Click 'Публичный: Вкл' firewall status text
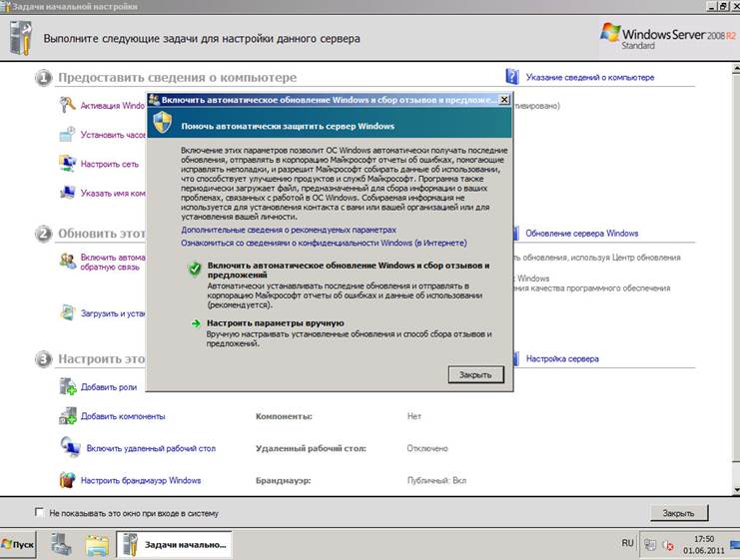740x560 pixels. pos(436,480)
